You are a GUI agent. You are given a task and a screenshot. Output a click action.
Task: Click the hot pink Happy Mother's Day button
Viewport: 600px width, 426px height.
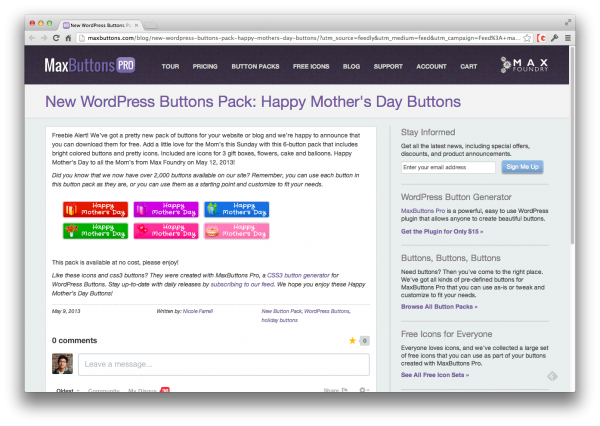click(x=166, y=231)
